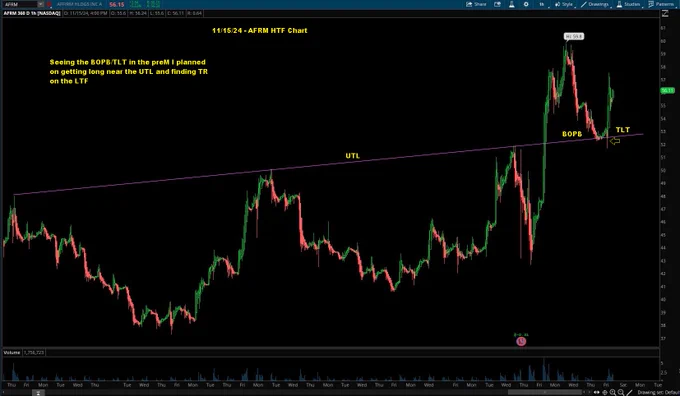Open the Drawing set Default selector
680x396 pixels.
click(658, 392)
